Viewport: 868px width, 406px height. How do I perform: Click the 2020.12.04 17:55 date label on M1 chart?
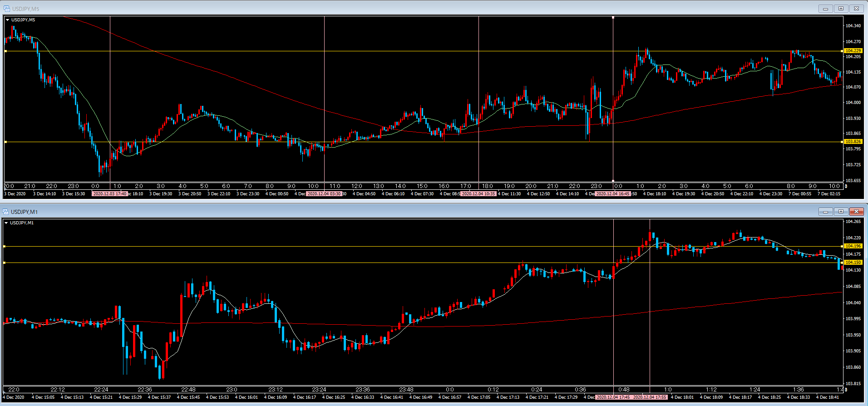(650, 397)
